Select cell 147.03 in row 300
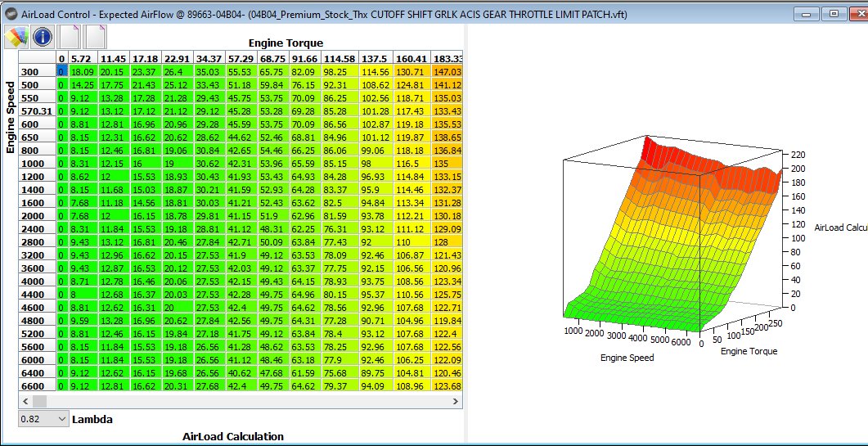868x446 pixels. (x=447, y=71)
